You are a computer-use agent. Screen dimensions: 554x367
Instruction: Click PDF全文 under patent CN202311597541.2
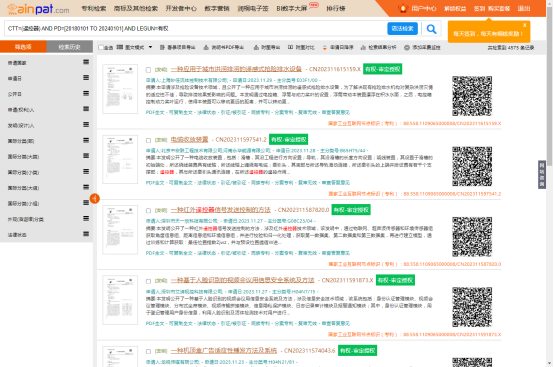click(x=155, y=183)
